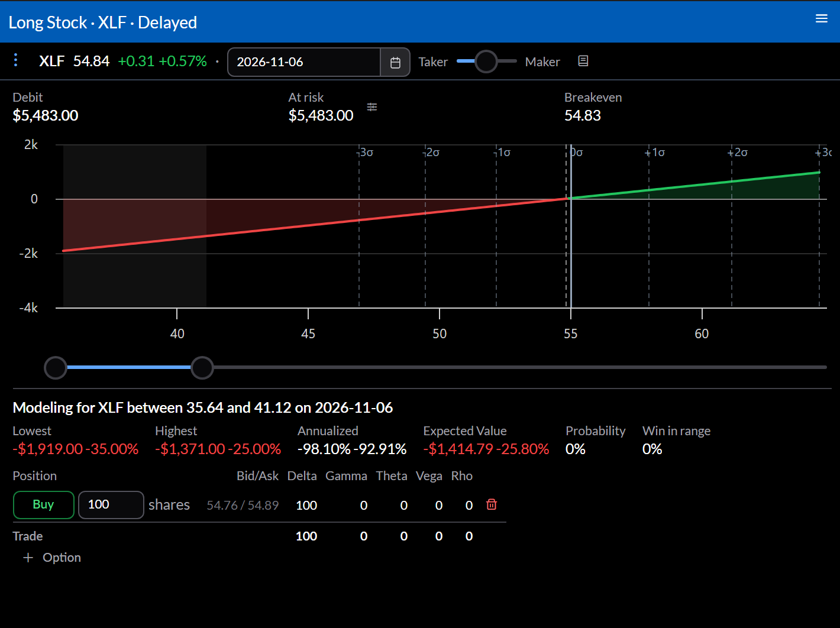The image size is (840, 628).
Task: Click the x-axis label 50
Action: [x=440, y=334]
